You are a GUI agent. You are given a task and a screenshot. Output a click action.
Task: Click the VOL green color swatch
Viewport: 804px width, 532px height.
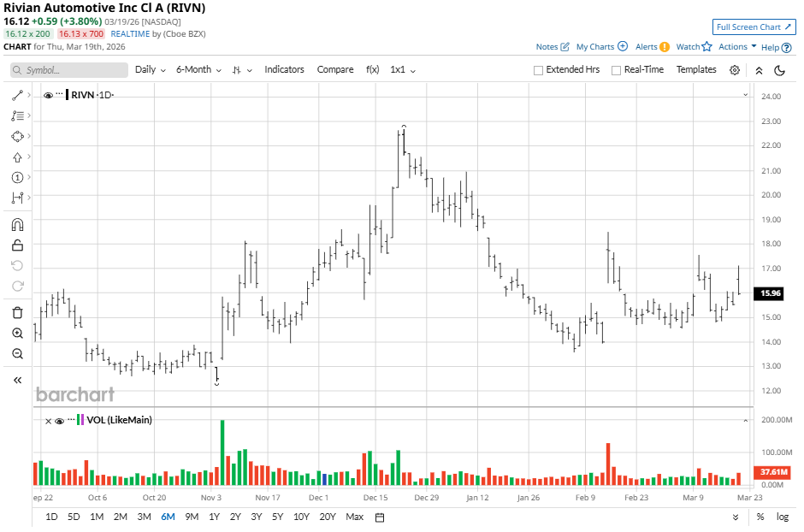78,420
